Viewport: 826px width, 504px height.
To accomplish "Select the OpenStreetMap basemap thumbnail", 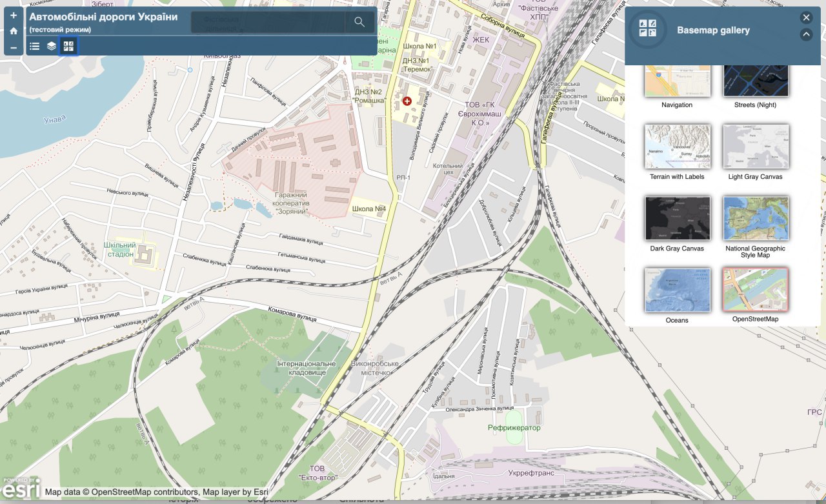I will tap(756, 290).
